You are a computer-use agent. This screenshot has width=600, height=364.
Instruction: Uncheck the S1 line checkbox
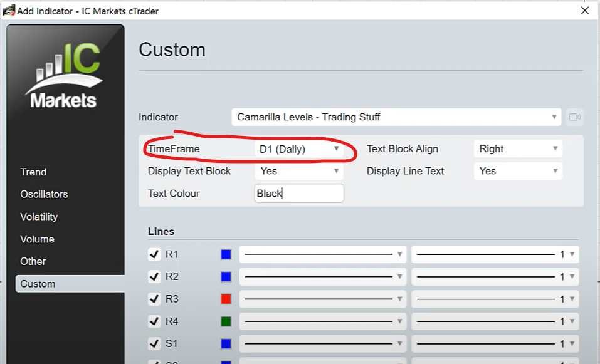coord(154,344)
